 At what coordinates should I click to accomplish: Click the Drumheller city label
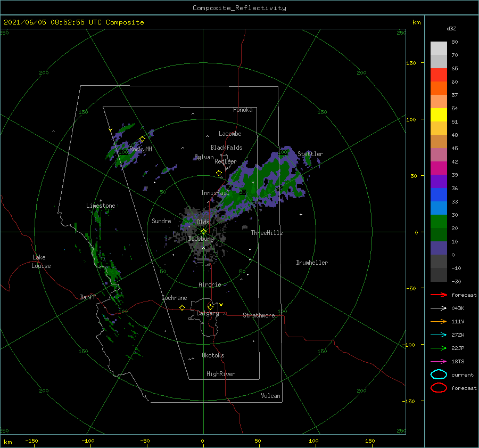(x=312, y=263)
